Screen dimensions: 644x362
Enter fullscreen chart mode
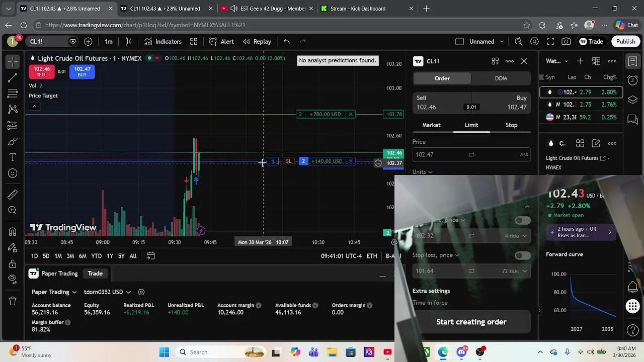tap(550, 42)
